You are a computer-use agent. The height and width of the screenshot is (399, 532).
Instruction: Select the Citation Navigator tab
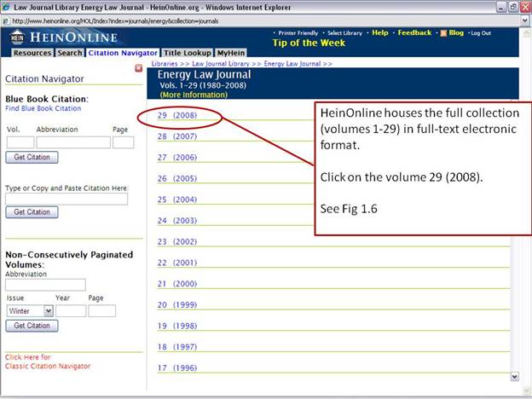tap(123, 53)
